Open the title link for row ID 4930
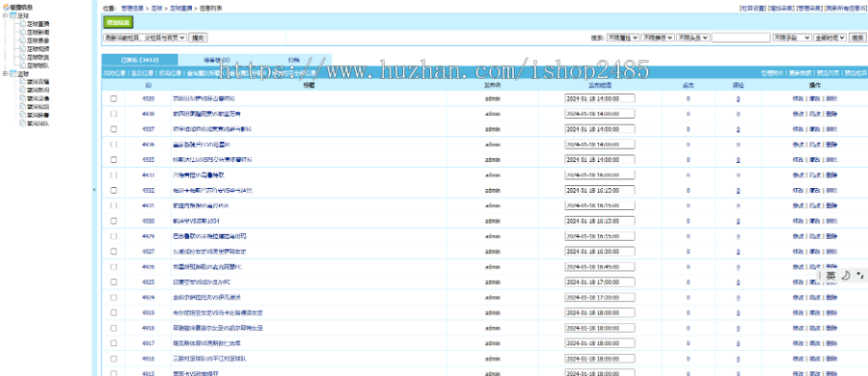 [x=197, y=221]
